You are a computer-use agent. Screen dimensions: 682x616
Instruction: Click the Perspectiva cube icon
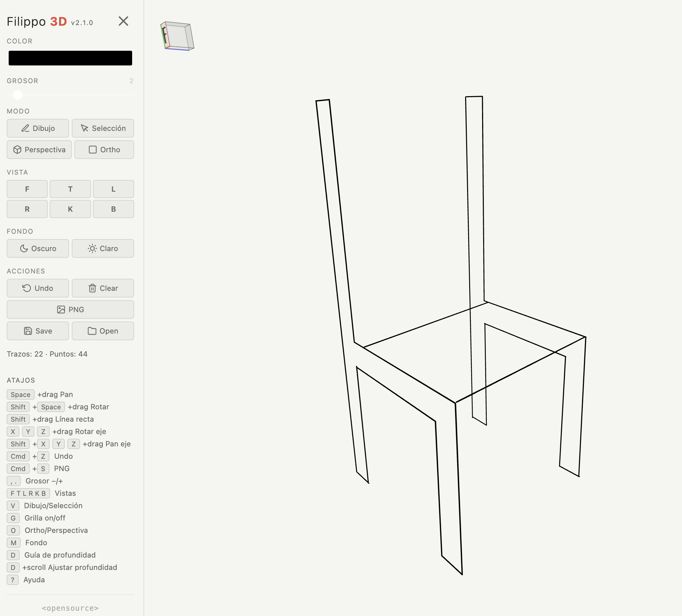(x=18, y=150)
